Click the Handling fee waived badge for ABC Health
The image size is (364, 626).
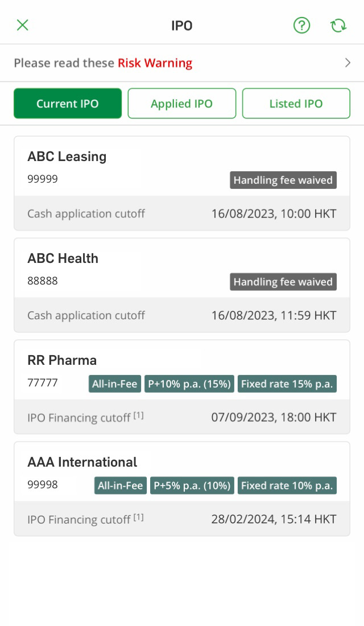pos(283,282)
